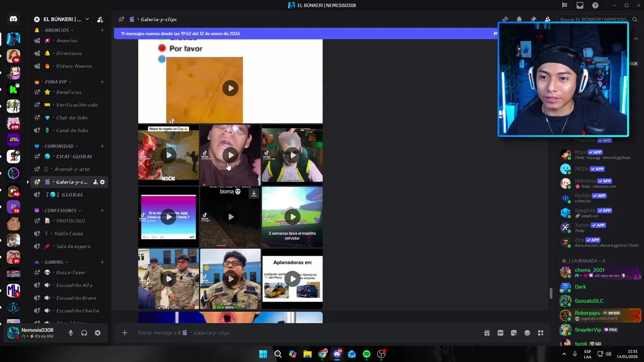This screenshot has width=644, height=362.
Task: Open MH server icon with 1 badge
Action: [x=14, y=291]
